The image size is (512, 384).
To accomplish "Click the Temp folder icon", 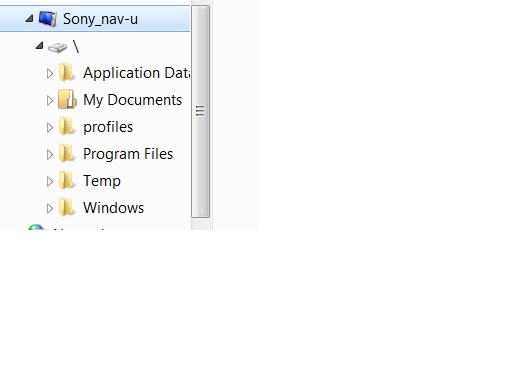I will coord(67,180).
